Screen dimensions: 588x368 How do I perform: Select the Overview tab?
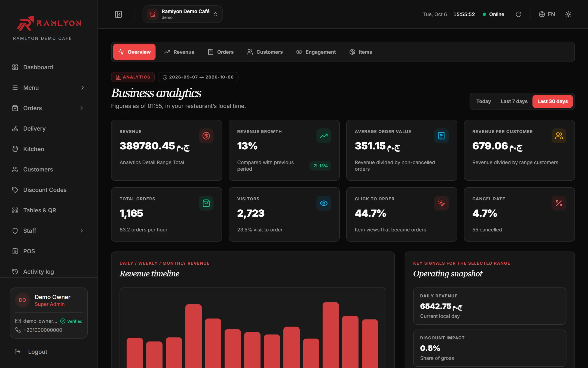tap(134, 52)
